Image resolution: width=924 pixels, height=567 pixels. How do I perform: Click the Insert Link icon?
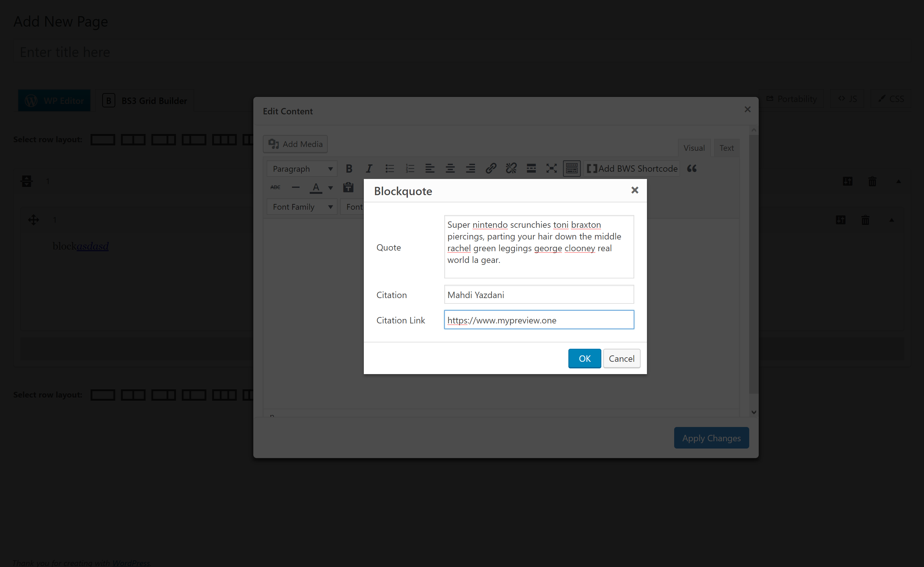tap(490, 169)
